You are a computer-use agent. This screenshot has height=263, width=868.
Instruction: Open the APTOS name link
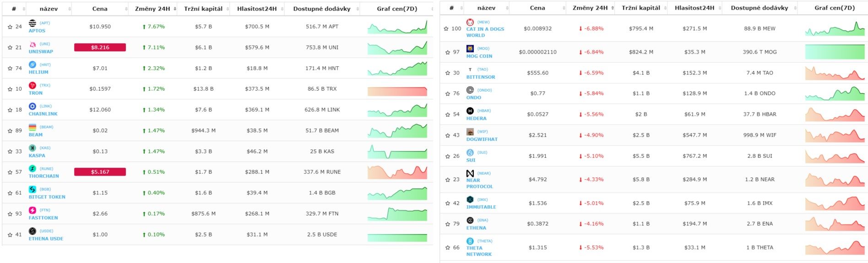coord(37,31)
